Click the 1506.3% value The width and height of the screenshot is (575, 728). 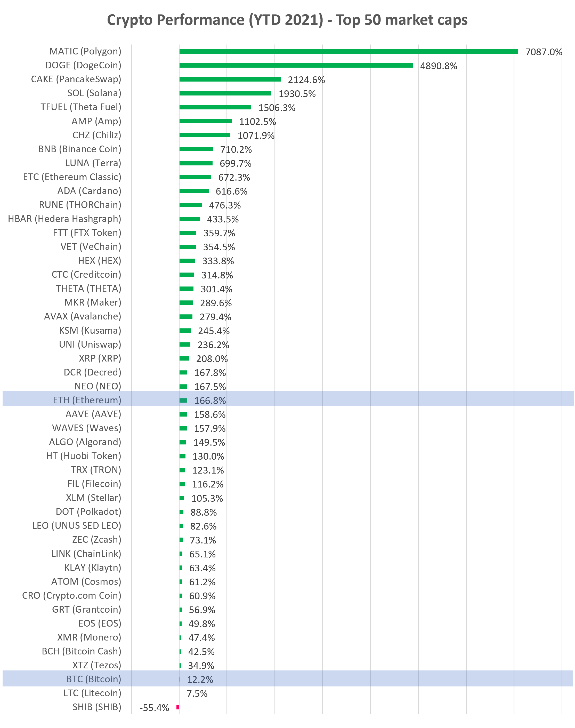[x=277, y=108]
